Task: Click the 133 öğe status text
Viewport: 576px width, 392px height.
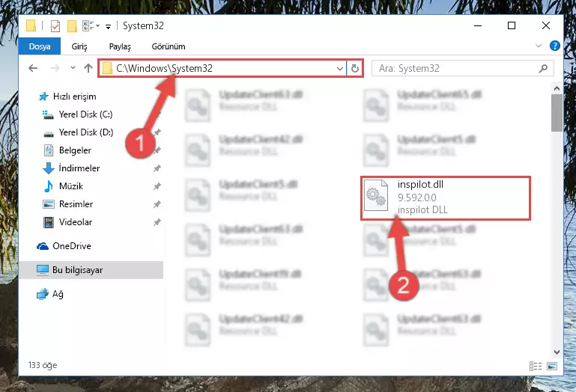Action: (43, 365)
